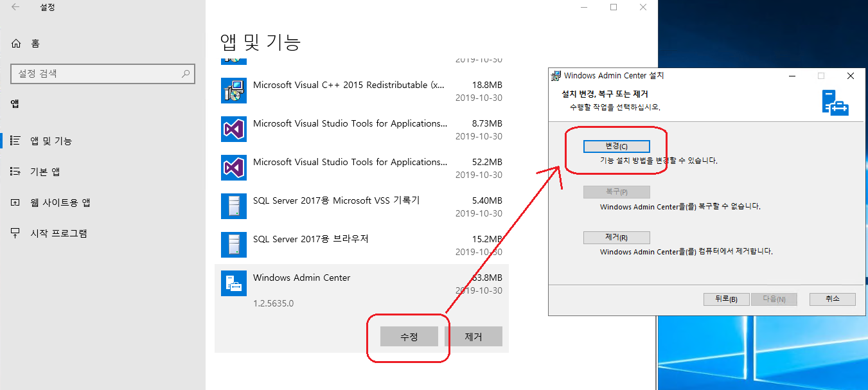Click SQL Server 2017용 Microsoft VSS 기록기 icon
The height and width of the screenshot is (390, 868).
tap(234, 206)
